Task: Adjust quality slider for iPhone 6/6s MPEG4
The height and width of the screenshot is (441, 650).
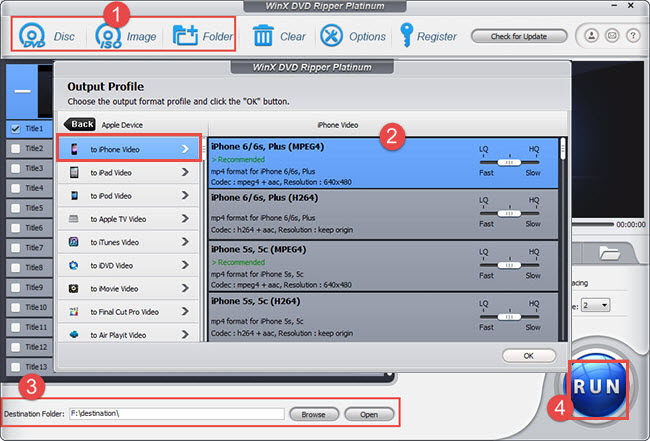Action: tap(509, 162)
